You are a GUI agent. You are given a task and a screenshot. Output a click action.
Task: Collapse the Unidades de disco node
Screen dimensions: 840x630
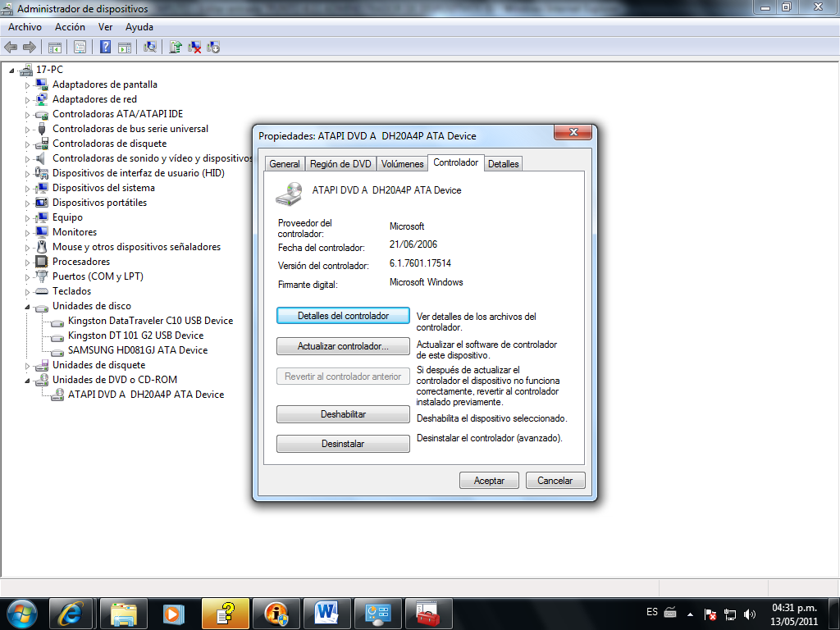[x=27, y=307]
